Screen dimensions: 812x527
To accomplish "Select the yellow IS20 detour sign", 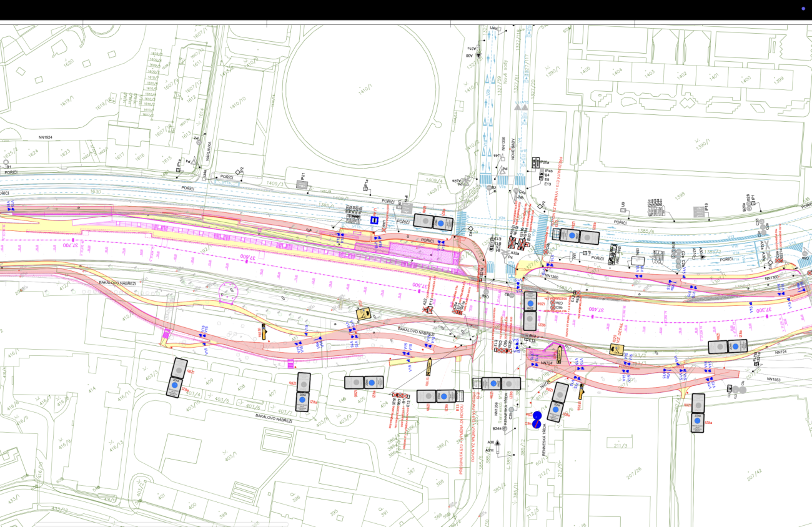I will click(364, 314).
